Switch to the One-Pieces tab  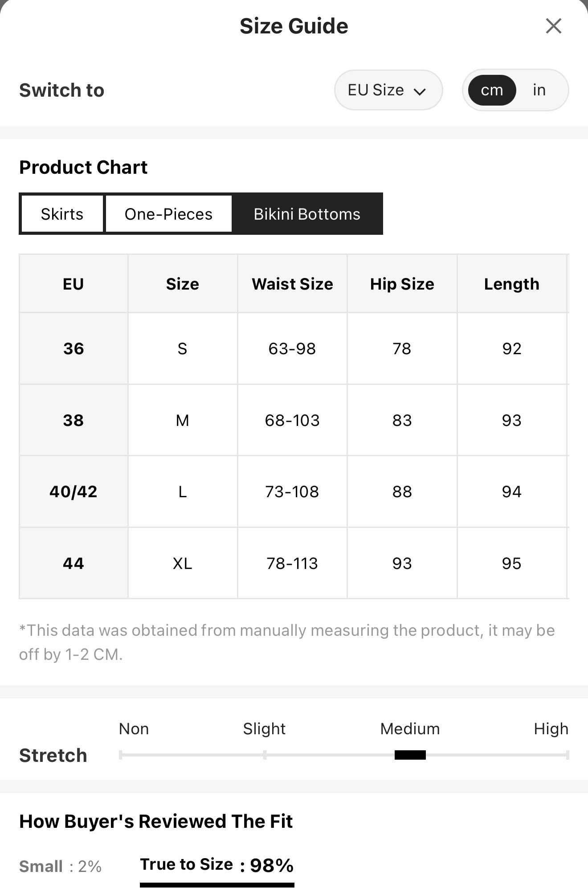tap(168, 214)
